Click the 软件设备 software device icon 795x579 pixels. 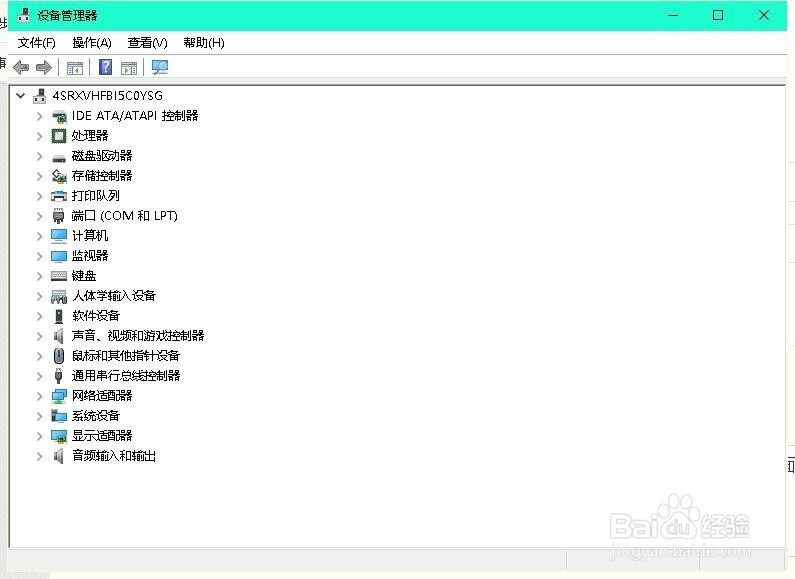[59, 316]
